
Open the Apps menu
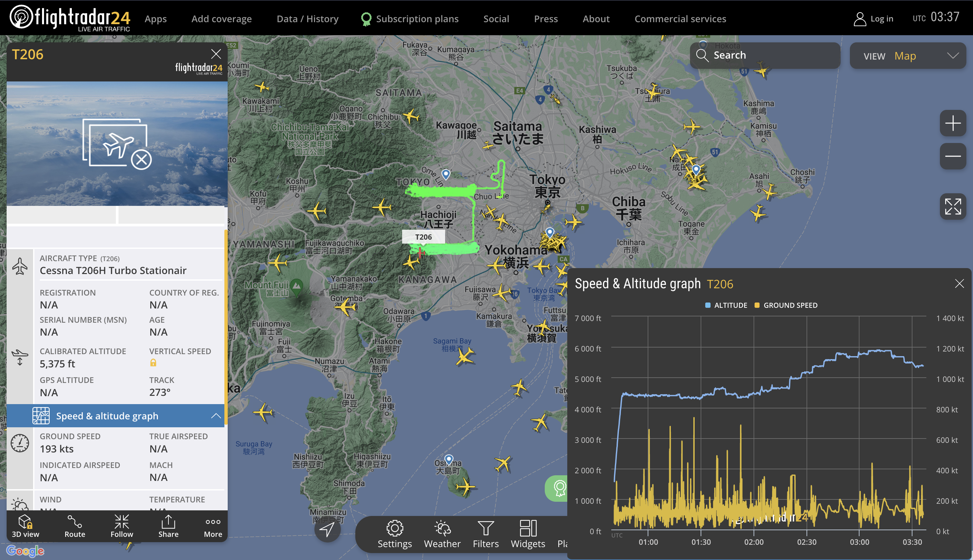point(156,19)
